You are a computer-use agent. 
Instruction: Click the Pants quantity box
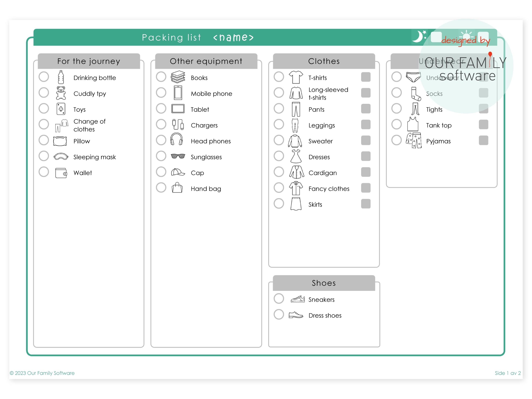click(366, 109)
